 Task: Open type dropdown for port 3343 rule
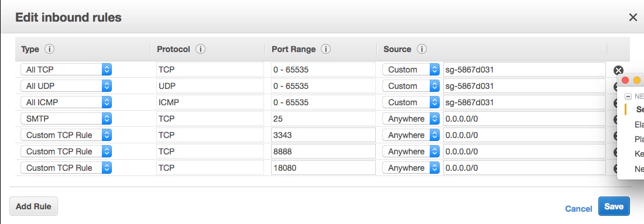pyautogui.click(x=66, y=135)
